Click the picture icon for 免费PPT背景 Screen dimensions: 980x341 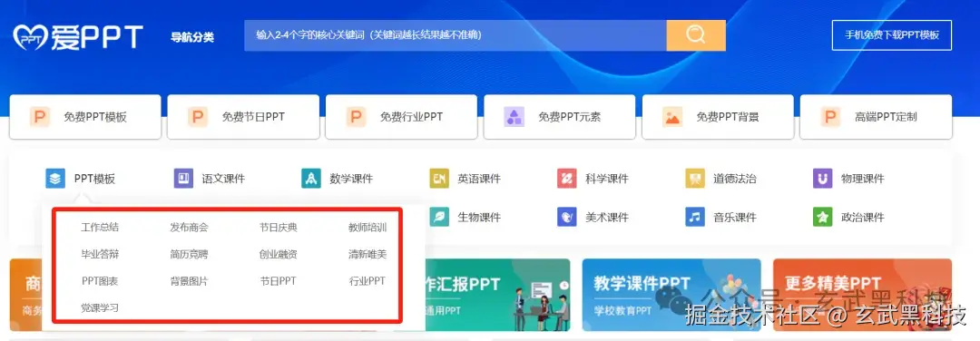click(x=671, y=117)
